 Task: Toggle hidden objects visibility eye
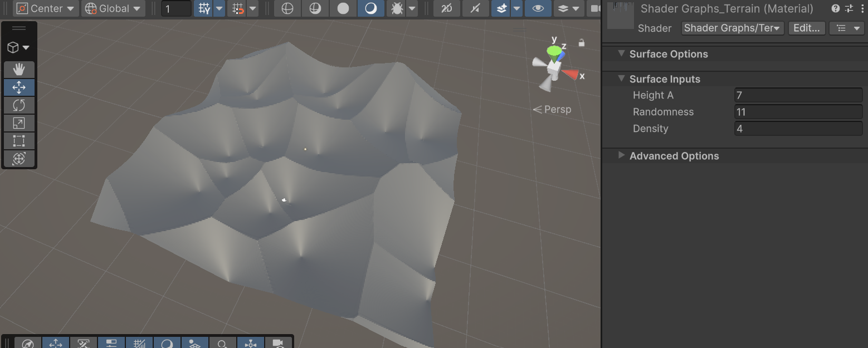538,8
